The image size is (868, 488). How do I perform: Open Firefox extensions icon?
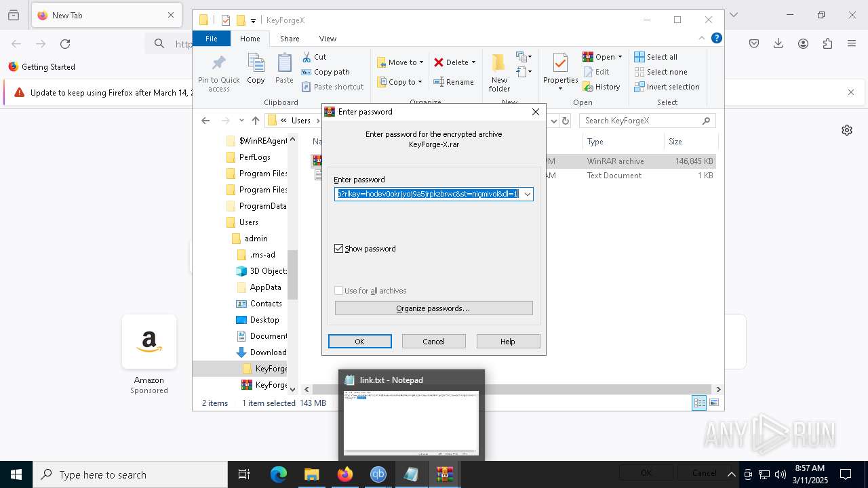click(827, 44)
